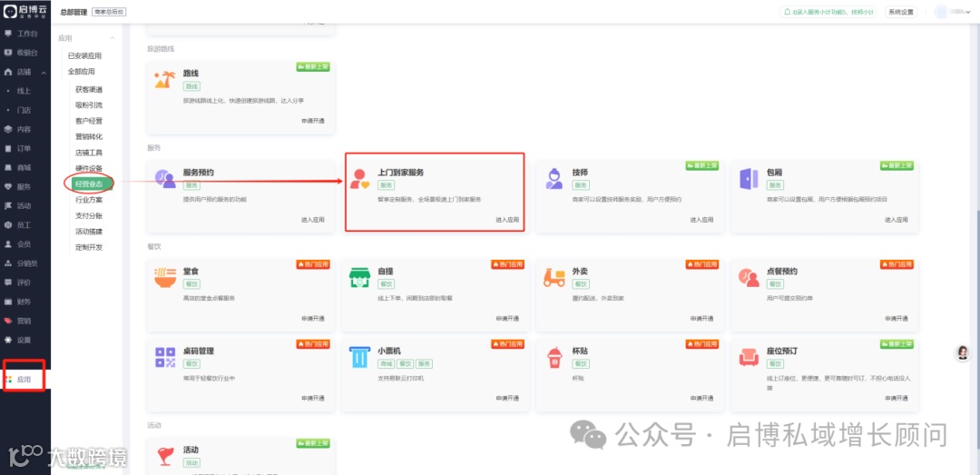This screenshot has height=475, width=980.
Task: Click 进入应用 on 包厢 card
Action: (x=897, y=220)
